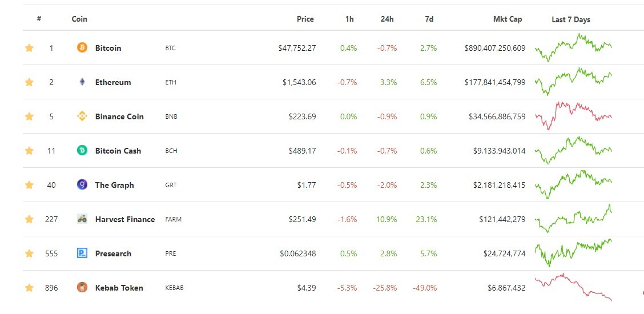The image size is (644, 314).
Task: Remove Kebab Token from favorites star
Action: tap(29, 288)
